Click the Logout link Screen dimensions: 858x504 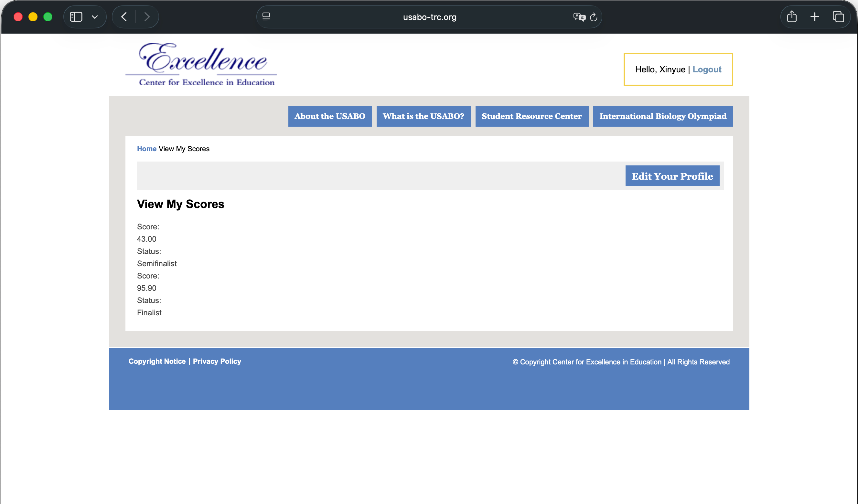[x=706, y=69]
